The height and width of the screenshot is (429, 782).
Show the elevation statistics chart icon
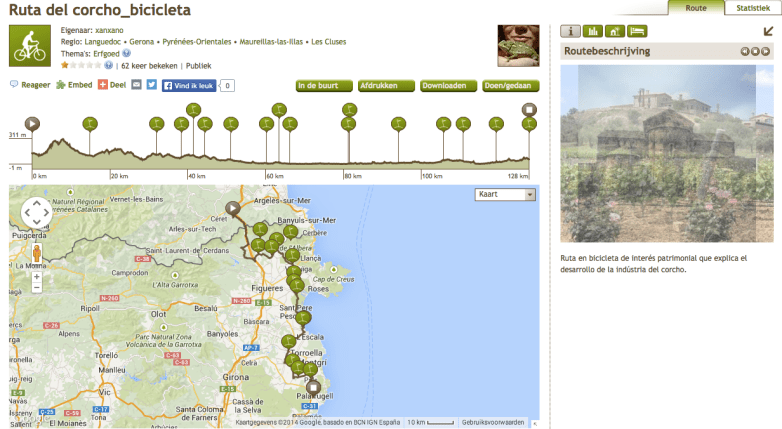click(592, 31)
